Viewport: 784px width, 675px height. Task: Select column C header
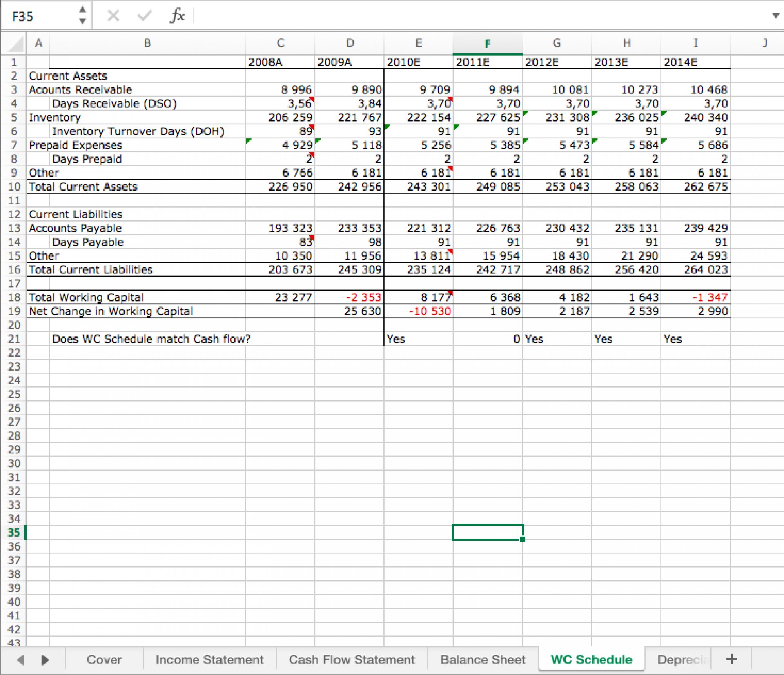coord(281,43)
